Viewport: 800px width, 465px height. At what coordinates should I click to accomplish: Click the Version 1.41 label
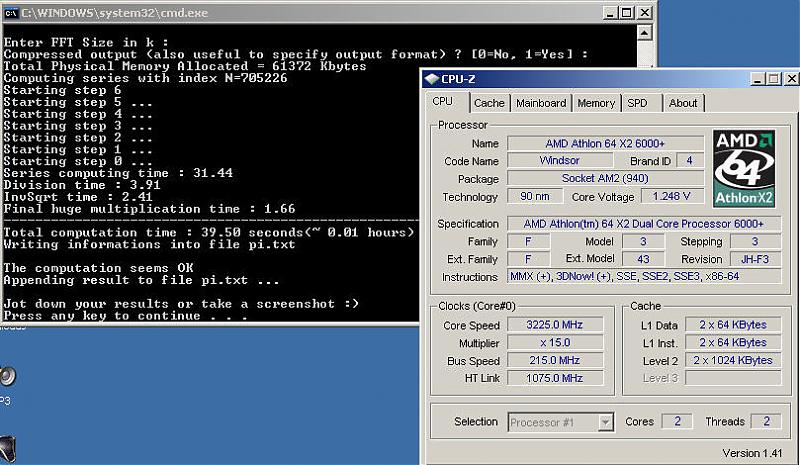[752, 453]
